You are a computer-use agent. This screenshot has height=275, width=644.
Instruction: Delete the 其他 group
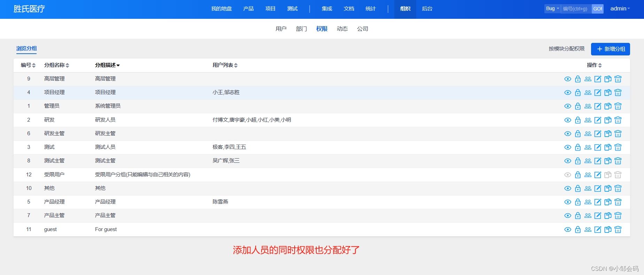pyautogui.click(x=618, y=189)
